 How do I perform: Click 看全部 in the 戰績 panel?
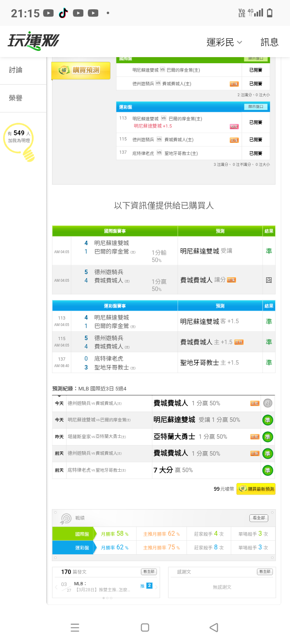coord(259,518)
